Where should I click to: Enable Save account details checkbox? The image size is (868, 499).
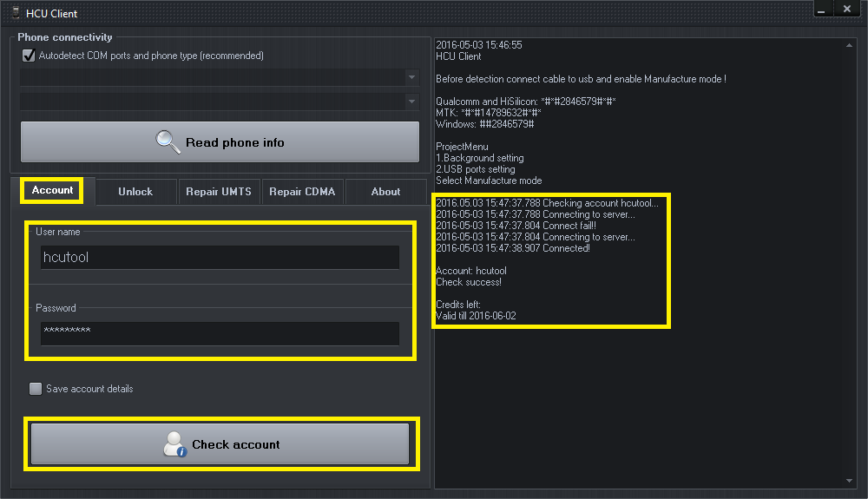coord(36,389)
